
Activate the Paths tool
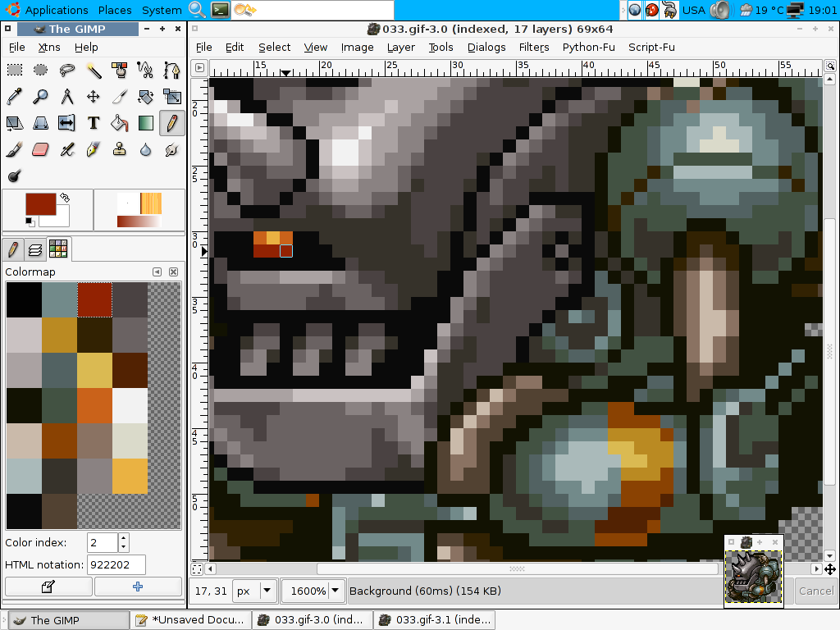click(x=171, y=70)
